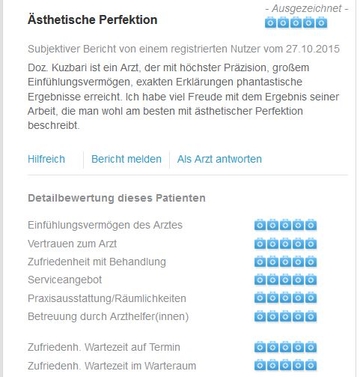Click rating icons for Serviceangebot

(x=285, y=280)
